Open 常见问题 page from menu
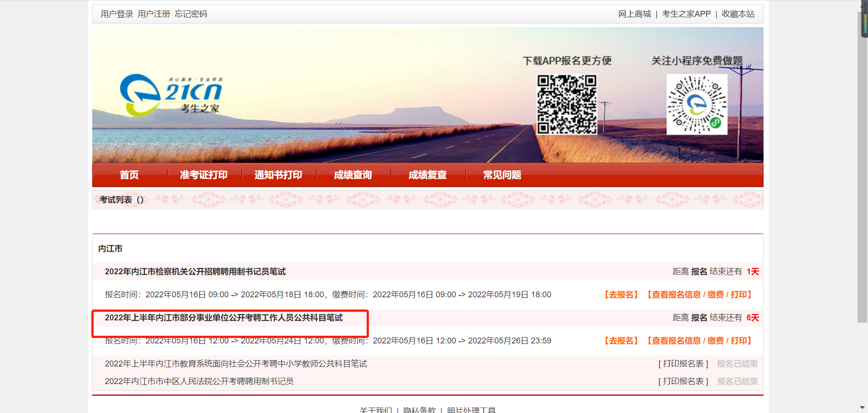Viewport: 868px width, 413px height. click(x=502, y=175)
